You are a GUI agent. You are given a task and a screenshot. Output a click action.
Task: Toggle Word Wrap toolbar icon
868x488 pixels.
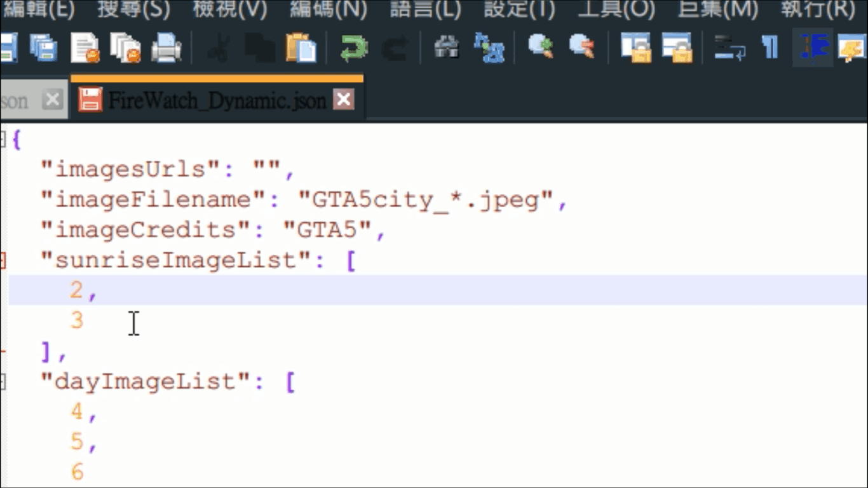[x=729, y=48]
